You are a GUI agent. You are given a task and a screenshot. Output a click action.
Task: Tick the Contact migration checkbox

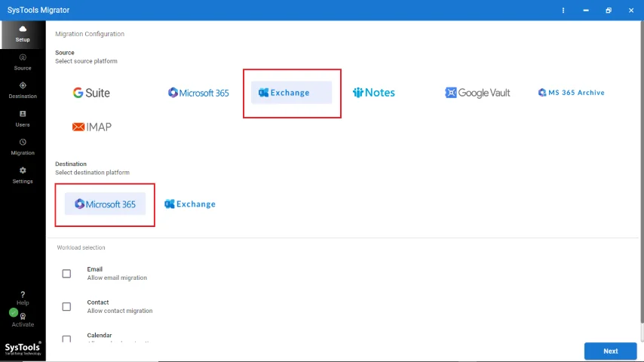(x=66, y=306)
